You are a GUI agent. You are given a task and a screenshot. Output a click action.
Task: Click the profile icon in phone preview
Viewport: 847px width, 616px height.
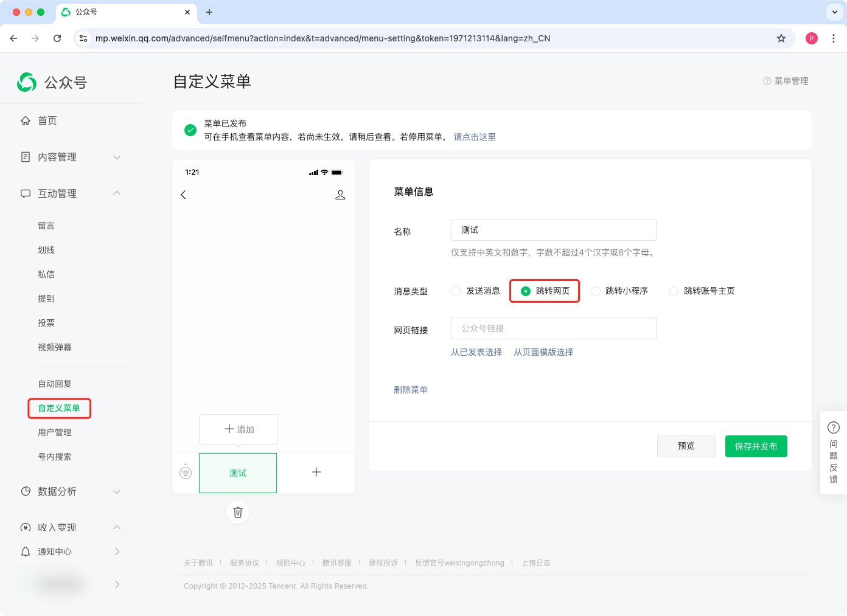pyautogui.click(x=340, y=195)
